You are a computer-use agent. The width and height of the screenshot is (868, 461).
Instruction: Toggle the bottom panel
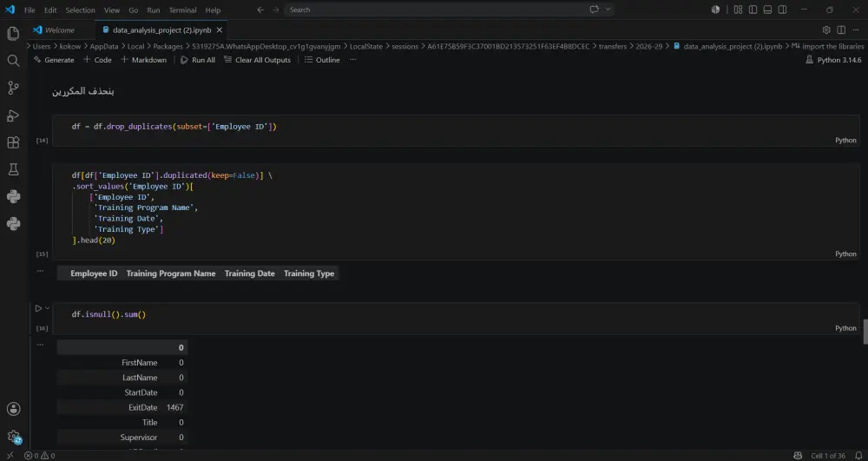coord(767,10)
